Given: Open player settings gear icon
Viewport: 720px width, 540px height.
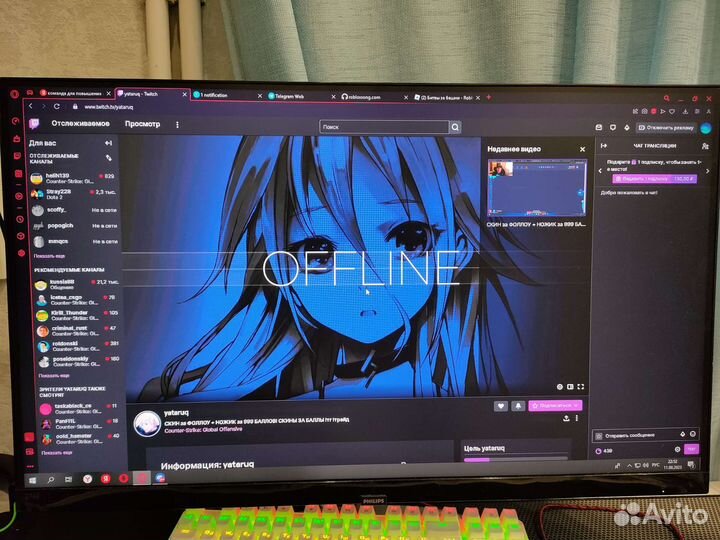Looking at the screenshot, I should coord(559,387).
